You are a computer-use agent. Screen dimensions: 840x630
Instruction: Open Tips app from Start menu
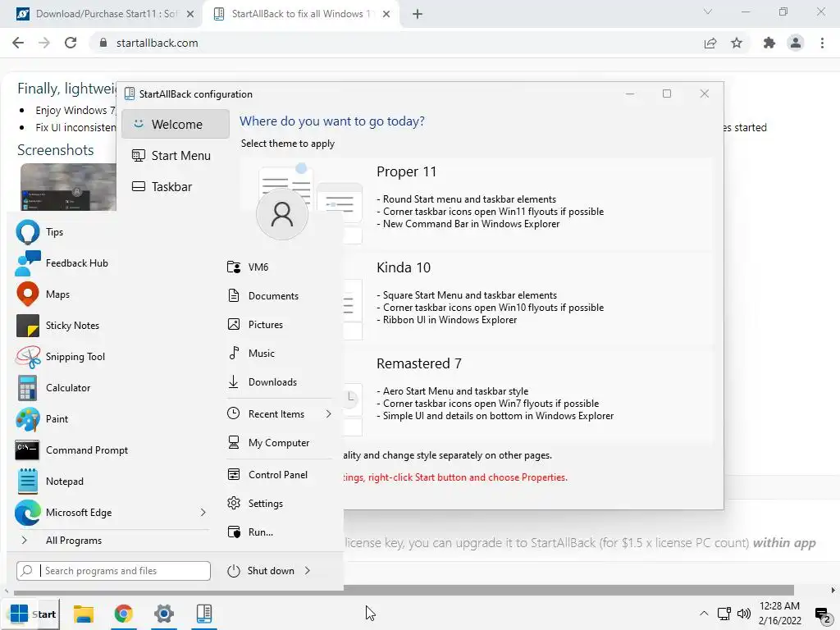tap(110, 232)
